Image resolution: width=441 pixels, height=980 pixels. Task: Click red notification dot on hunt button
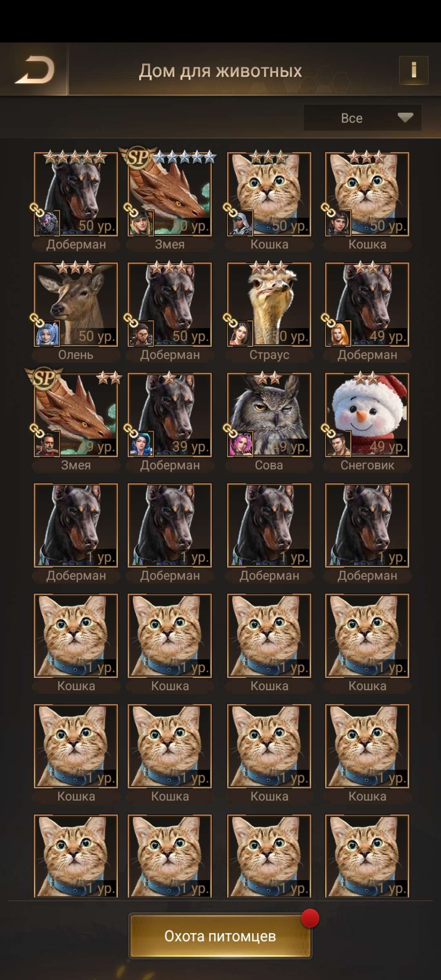pos(310,918)
